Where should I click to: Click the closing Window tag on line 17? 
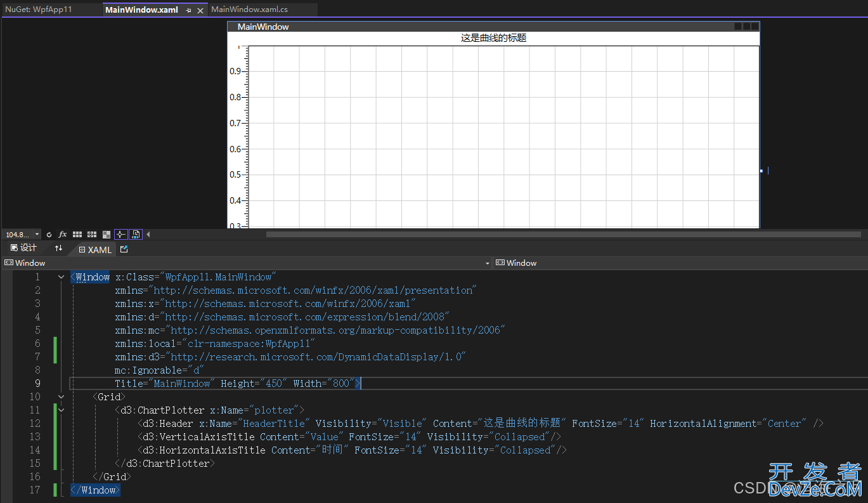(x=95, y=490)
